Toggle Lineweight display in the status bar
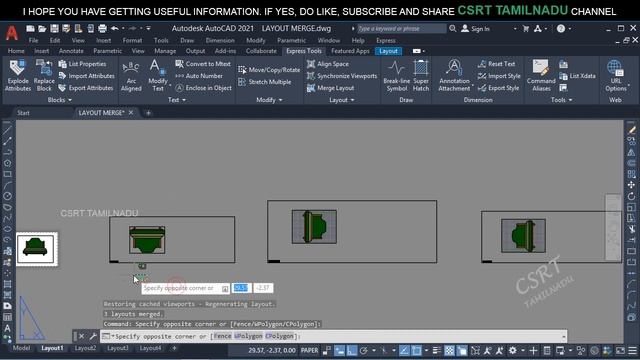640x360 pixels. pos(437,351)
